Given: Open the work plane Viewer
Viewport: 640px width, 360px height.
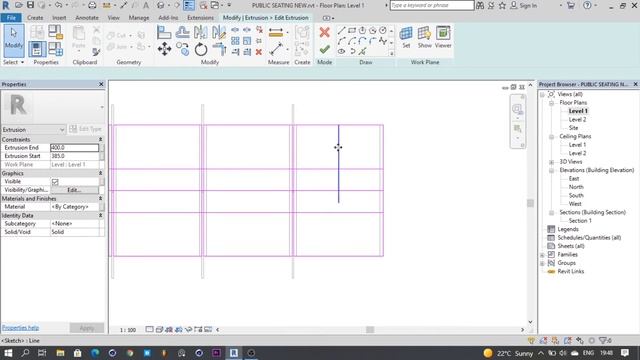Looking at the screenshot, I should click(x=443, y=38).
